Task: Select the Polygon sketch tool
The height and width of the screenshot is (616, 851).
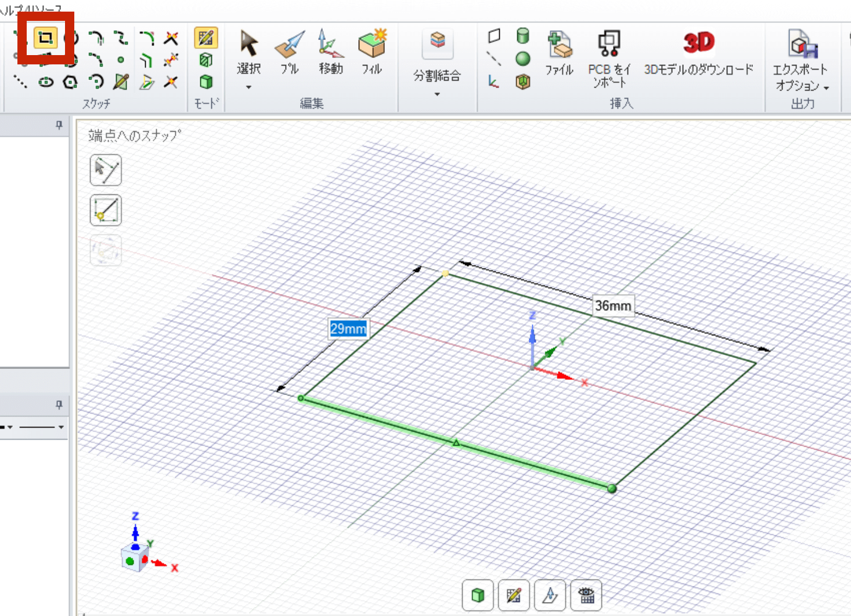Action: pyautogui.click(x=71, y=82)
